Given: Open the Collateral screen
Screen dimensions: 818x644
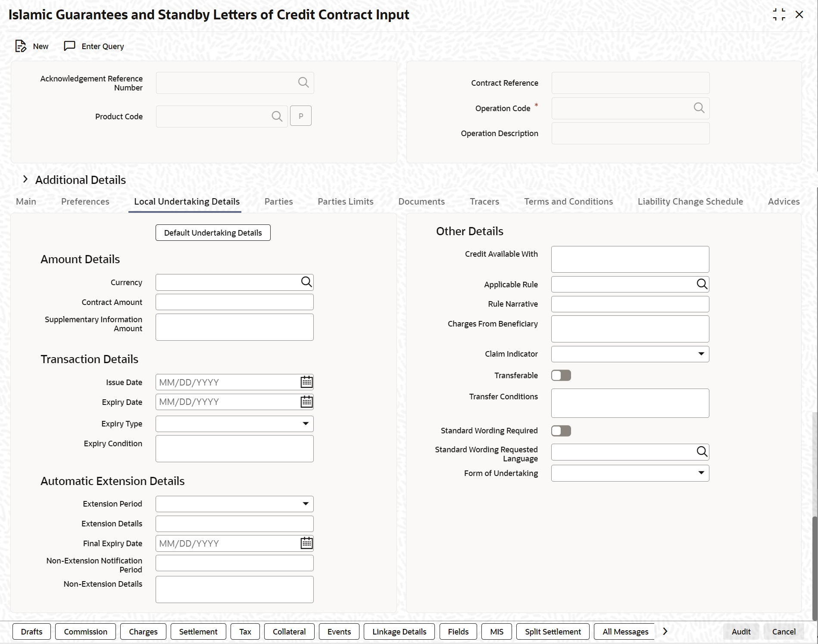Looking at the screenshot, I should (x=289, y=632).
